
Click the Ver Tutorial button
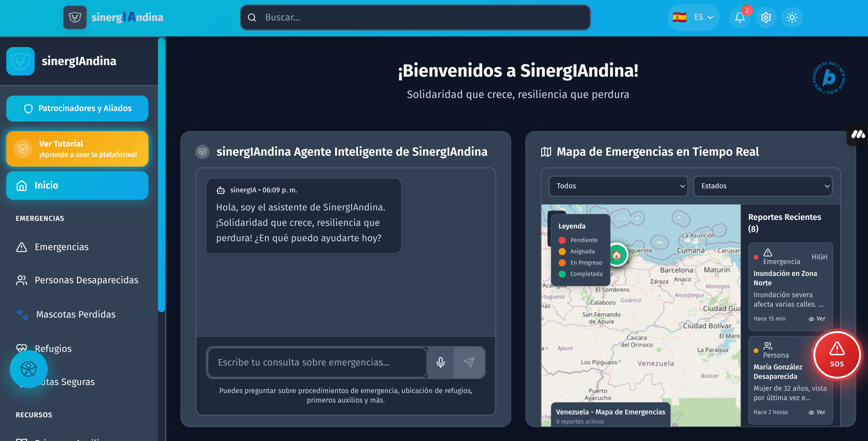[77, 149]
